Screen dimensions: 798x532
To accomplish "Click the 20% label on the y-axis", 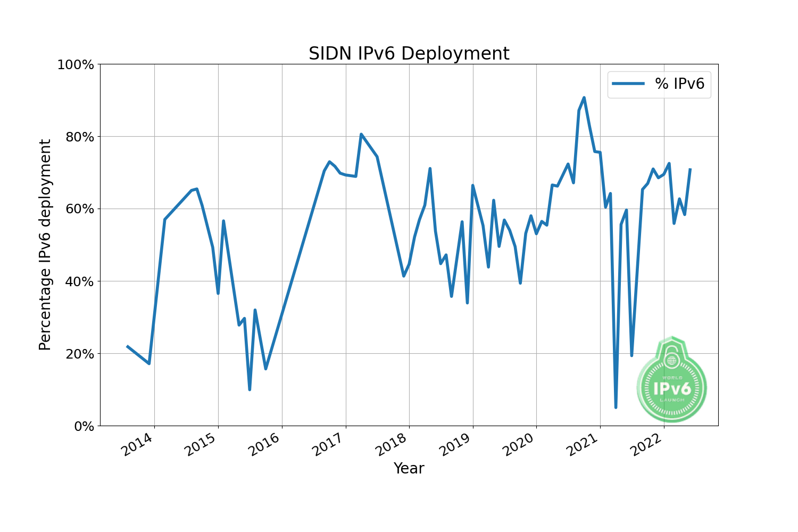I will [79, 354].
